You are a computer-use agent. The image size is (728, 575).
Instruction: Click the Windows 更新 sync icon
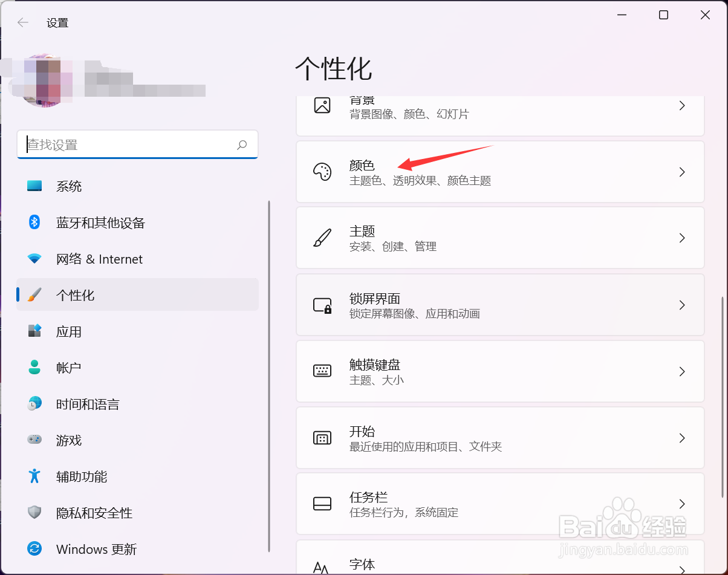(34, 549)
